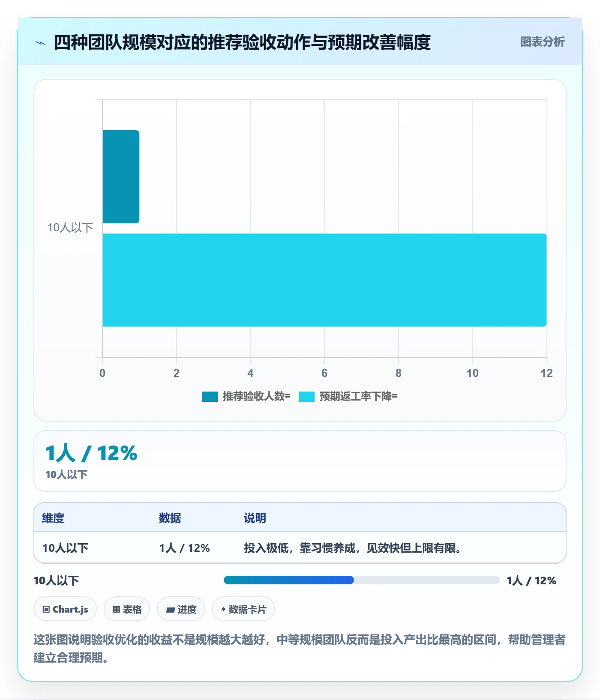The width and height of the screenshot is (600, 700).
Task: Click the summary paragraph starting 这张图说明
Action: point(300,648)
